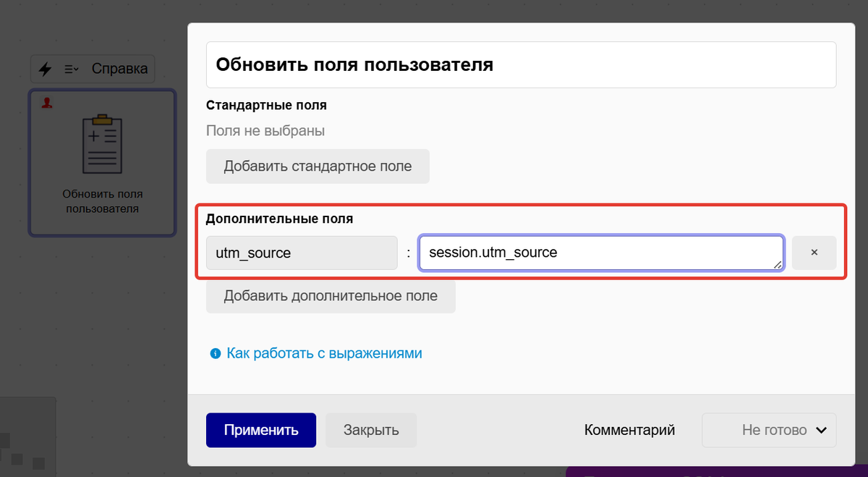Click Добавить дополнительное поле

[x=331, y=295]
